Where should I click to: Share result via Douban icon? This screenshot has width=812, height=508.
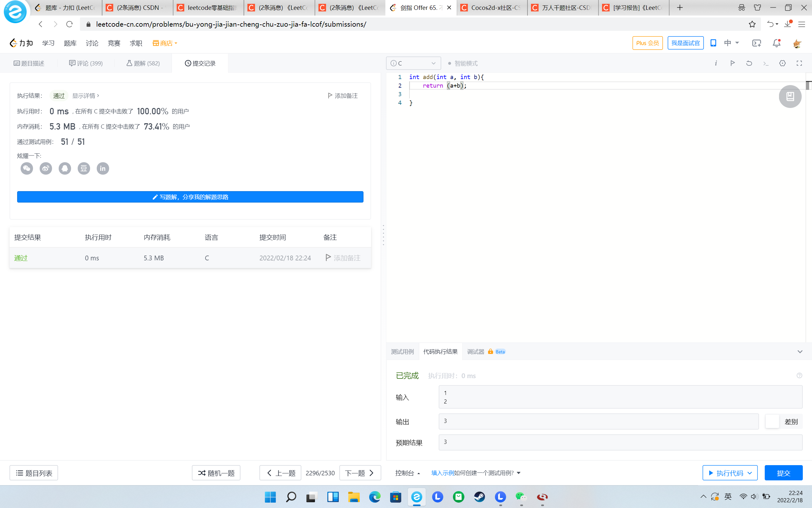tap(84, 168)
